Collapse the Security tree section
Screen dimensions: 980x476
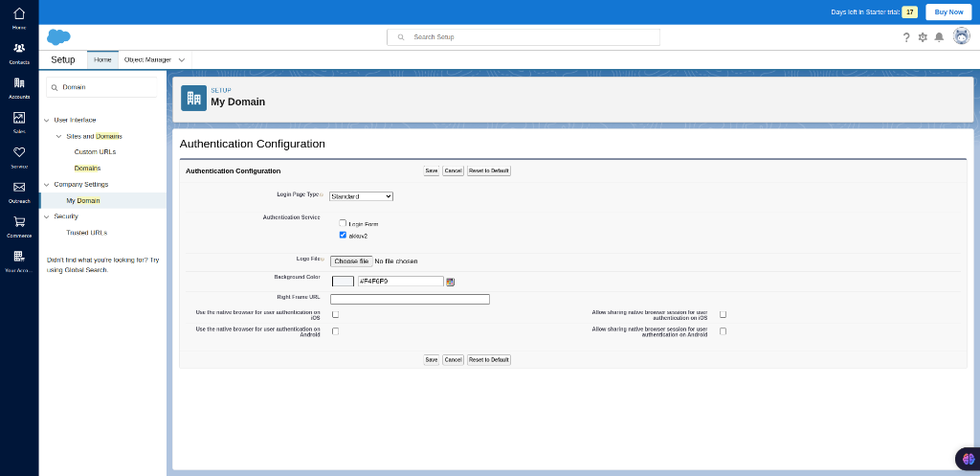tap(46, 216)
